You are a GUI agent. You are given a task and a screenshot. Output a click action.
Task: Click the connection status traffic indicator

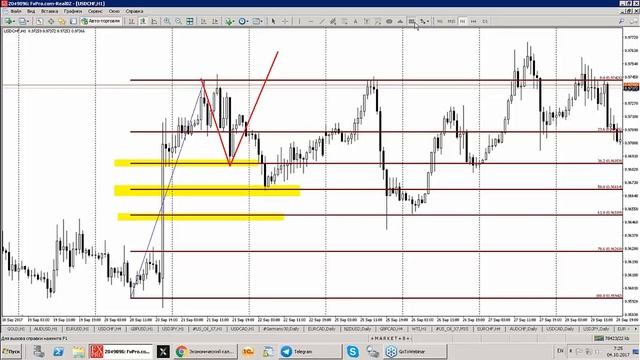(611, 338)
